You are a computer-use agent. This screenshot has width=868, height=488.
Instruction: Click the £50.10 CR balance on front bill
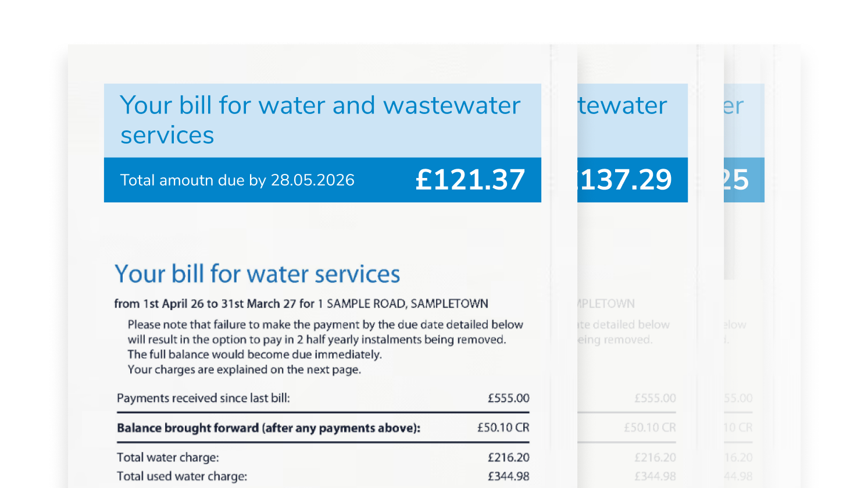point(503,428)
